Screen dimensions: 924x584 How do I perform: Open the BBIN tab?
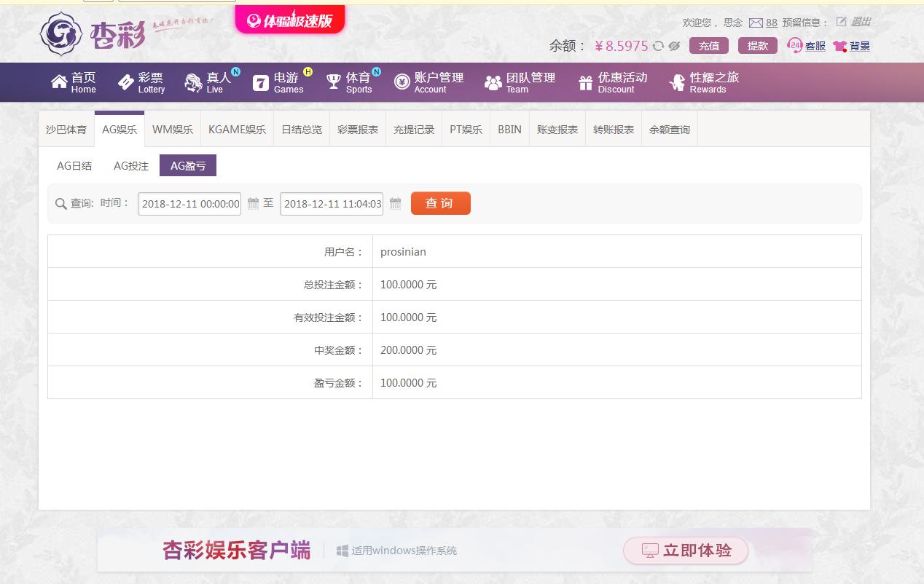tap(509, 130)
